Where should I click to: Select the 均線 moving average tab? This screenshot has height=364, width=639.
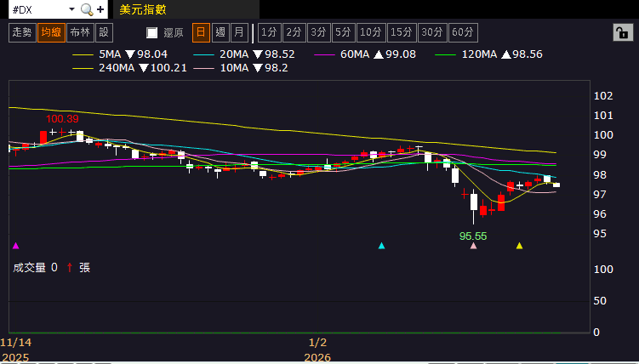point(51,32)
